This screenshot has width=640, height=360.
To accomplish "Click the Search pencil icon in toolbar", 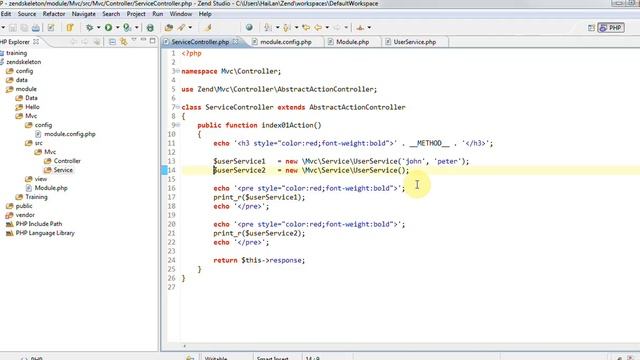I will point(181,28).
